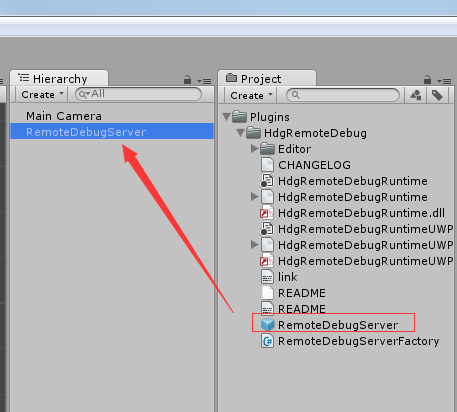
Task: Select the RemoteDebugServer prefab cube icon
Action: click(x=267, y=325)
